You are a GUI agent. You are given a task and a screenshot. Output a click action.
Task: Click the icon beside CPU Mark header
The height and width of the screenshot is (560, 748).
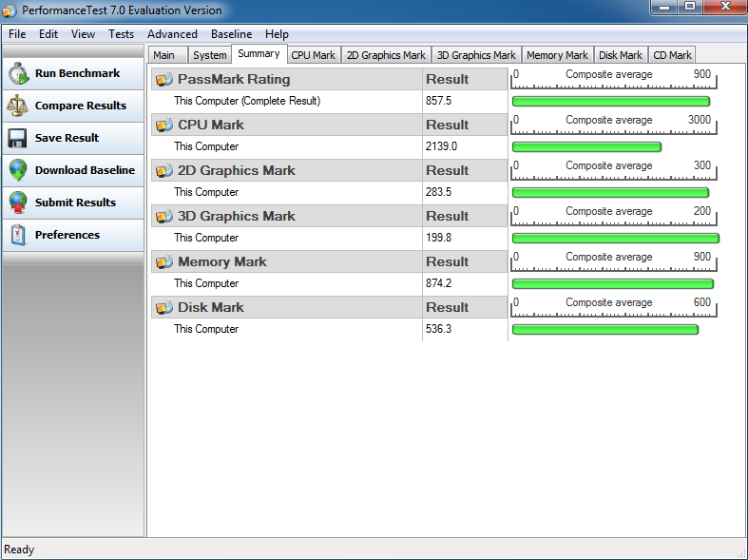pos(164,125)
